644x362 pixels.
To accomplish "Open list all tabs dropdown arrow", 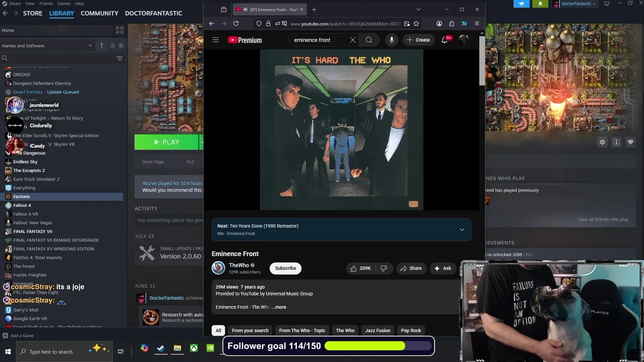I will [x=418, y=10].
